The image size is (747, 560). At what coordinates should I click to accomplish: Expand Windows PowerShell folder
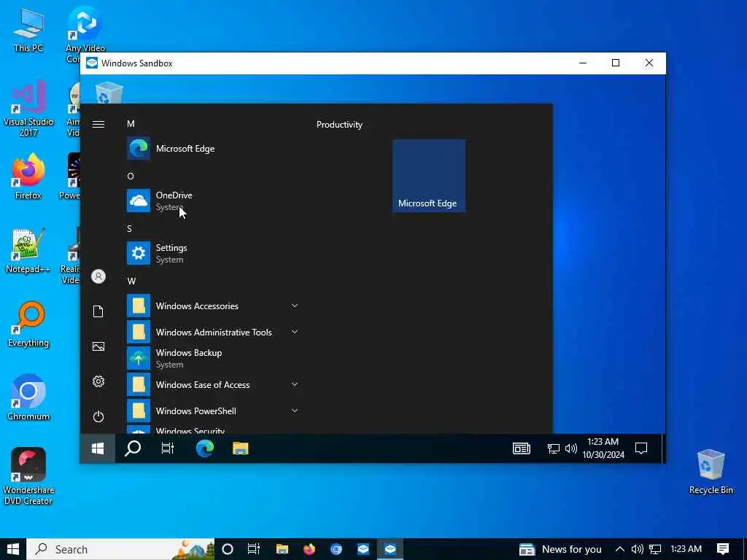point(212,411)
